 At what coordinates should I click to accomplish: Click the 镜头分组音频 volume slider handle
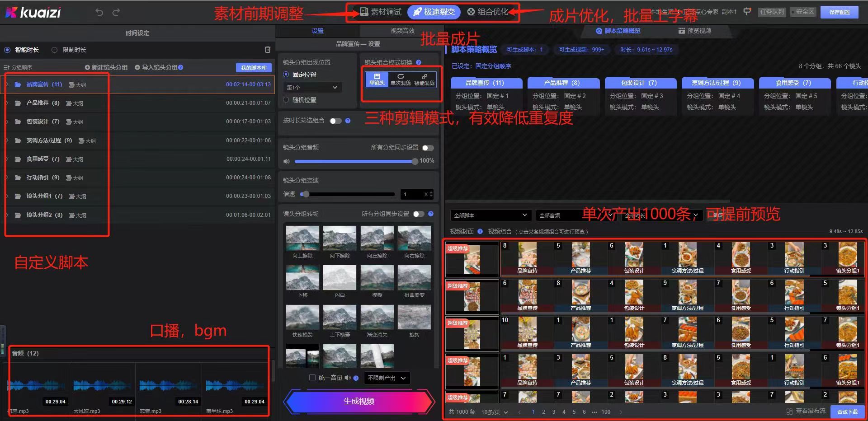tap(415, 161)
